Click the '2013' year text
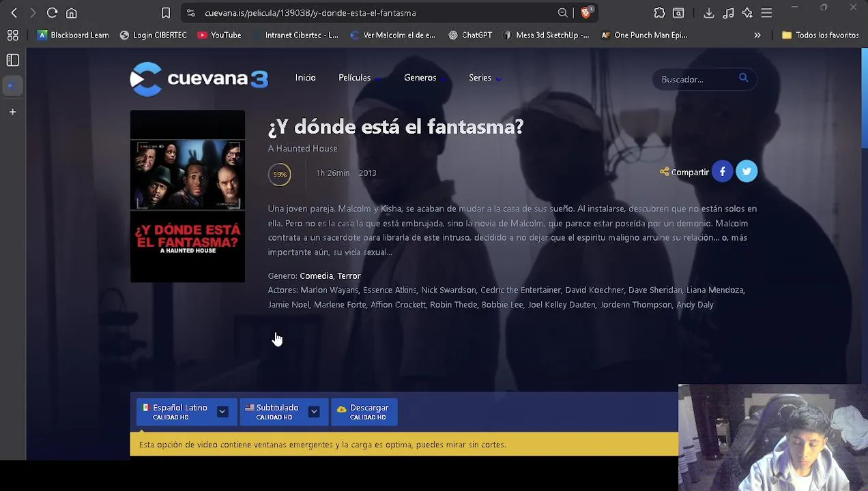The image size is (868, 491). (367, 173)
